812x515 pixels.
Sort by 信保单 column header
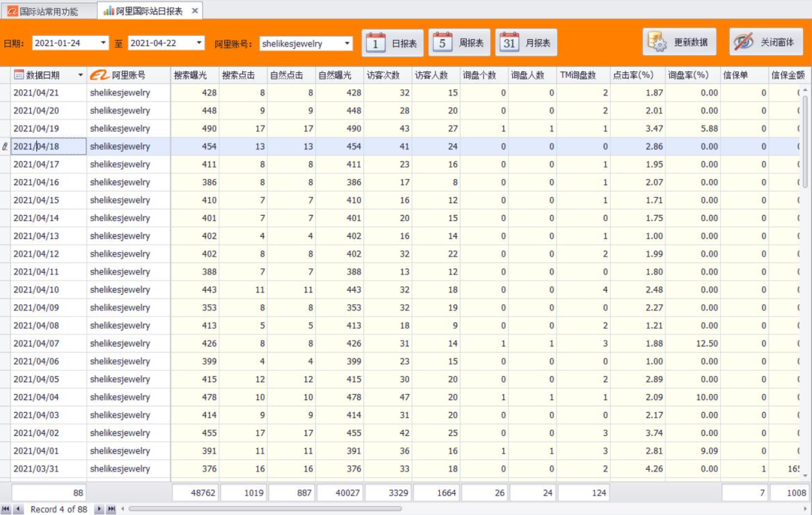pyautogui.click(x=744, y=75)
